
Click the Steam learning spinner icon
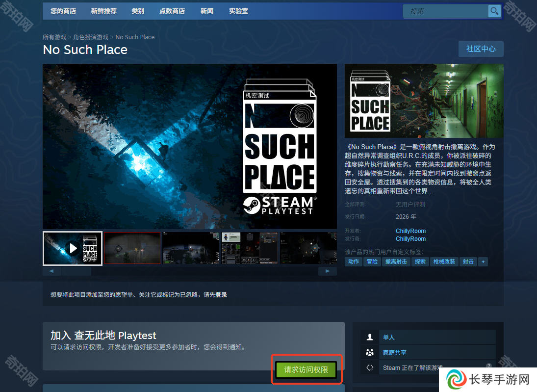(370, 367)
